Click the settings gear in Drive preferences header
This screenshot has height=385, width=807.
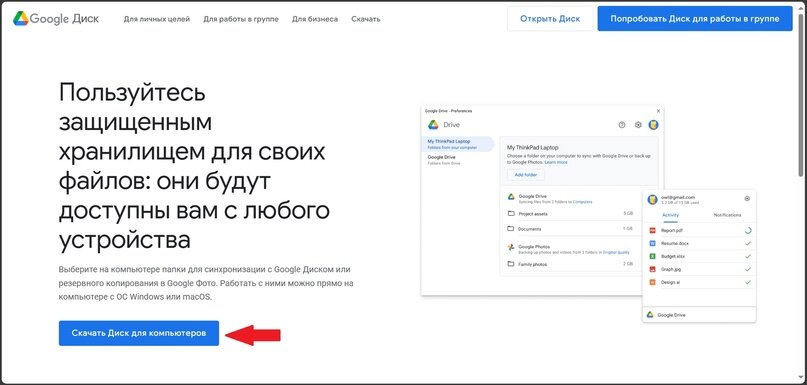pyautogui.click(x=638, y=125)
